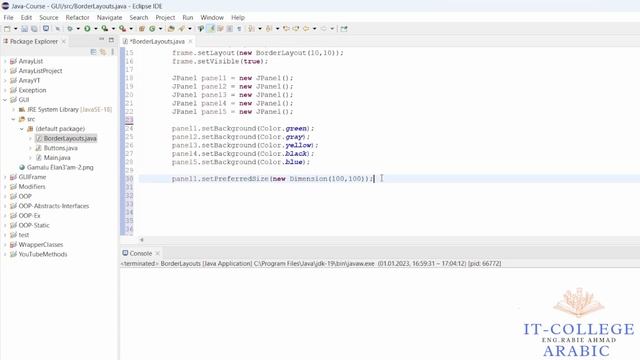
Task: Click the New file toolbar icon
Action: (7, 29)
